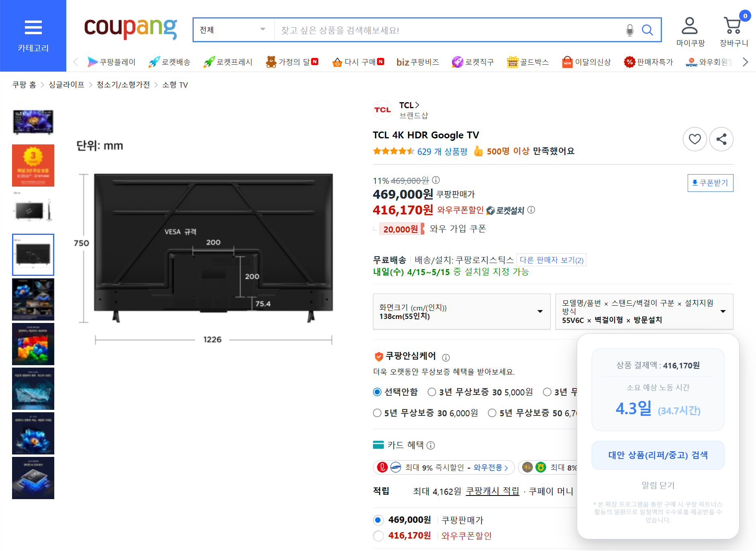Click the microphone voice search icon

pos(630,30)
